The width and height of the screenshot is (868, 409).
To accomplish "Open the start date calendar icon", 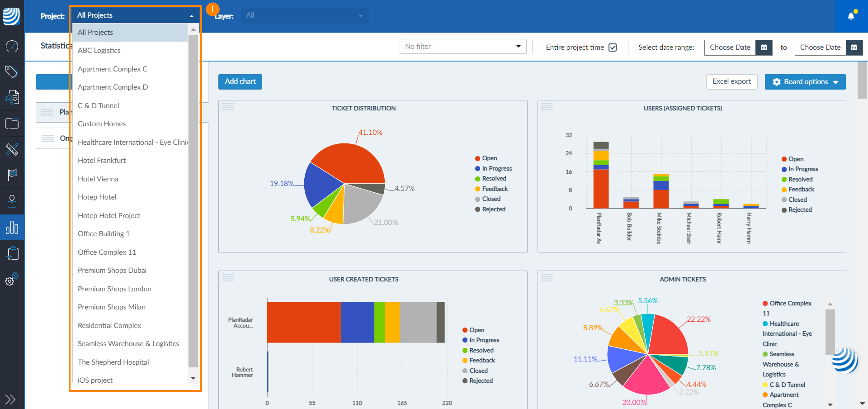I will pos(764,48).
